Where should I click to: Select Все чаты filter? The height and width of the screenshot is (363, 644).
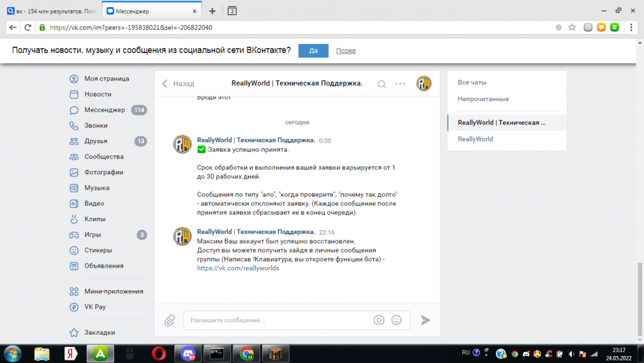[472, 83]
